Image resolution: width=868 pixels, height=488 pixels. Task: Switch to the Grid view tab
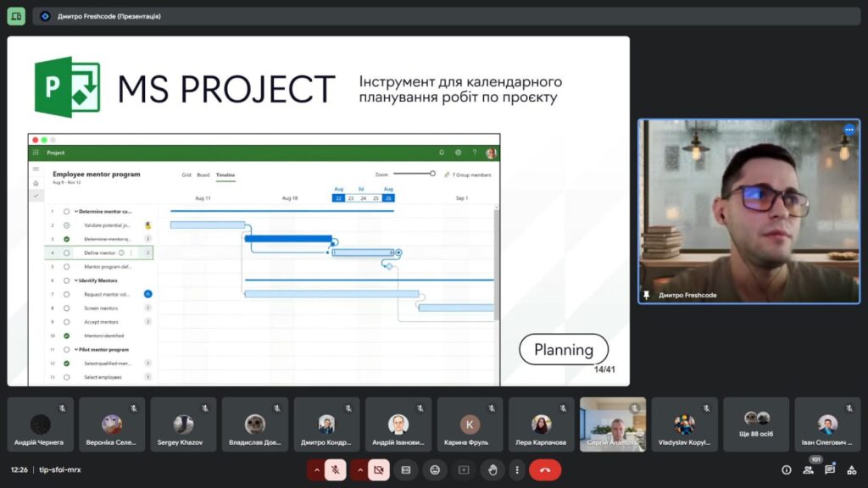(x=186, y=175)
